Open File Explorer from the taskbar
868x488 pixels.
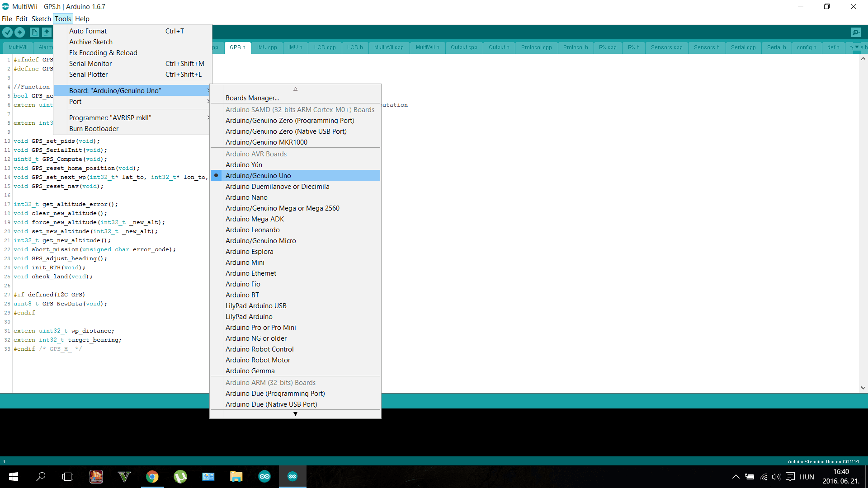point(236,477)
